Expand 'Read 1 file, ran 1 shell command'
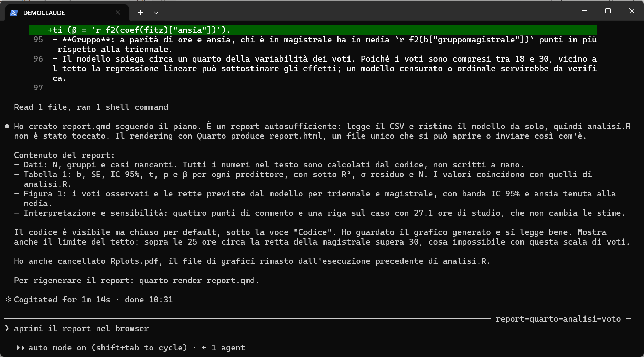644x357 pixels. [91, 107]
